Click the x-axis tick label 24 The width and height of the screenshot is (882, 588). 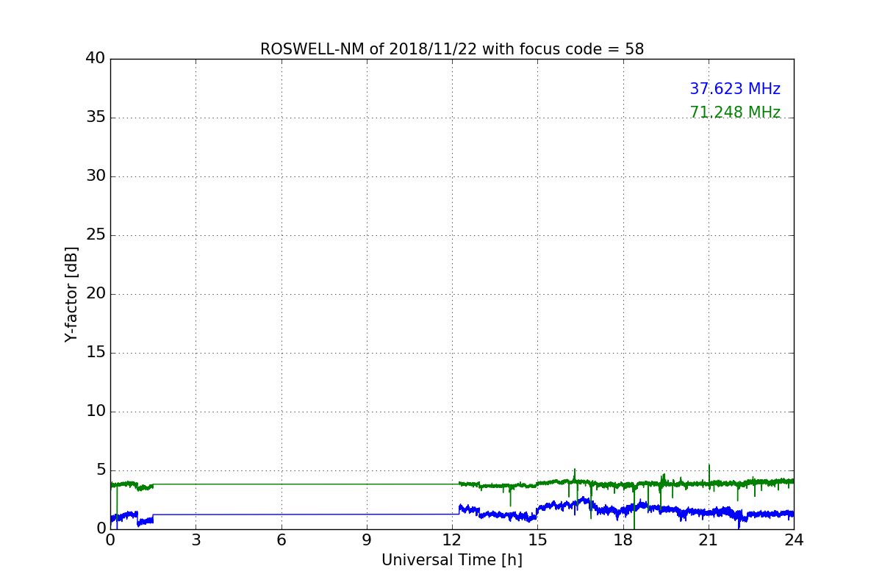pos(794,540)
